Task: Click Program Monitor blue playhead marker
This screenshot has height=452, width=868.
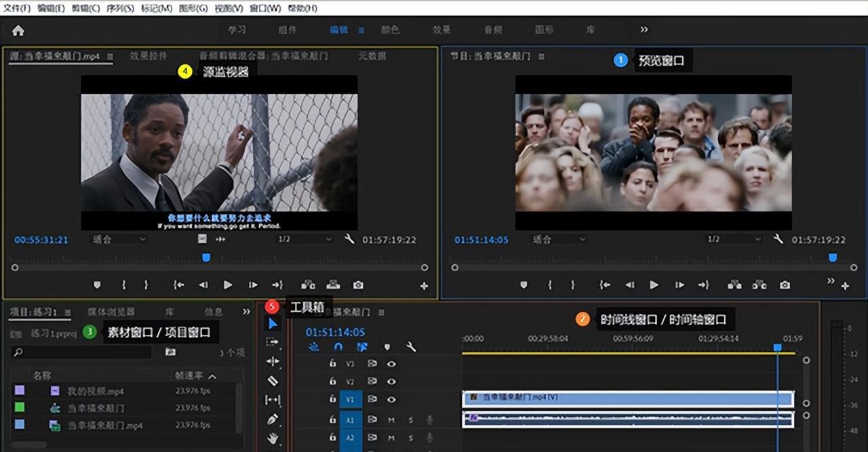Action: click(x=833, y=258)
